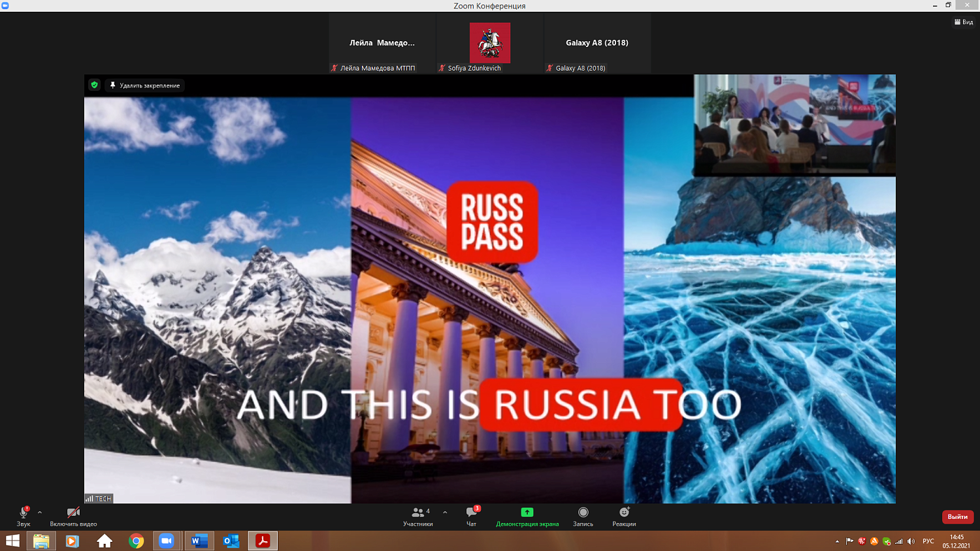Open Outlook from the taskbar
This screenshot has width=980, height=551.
click(x=231, y=541)
